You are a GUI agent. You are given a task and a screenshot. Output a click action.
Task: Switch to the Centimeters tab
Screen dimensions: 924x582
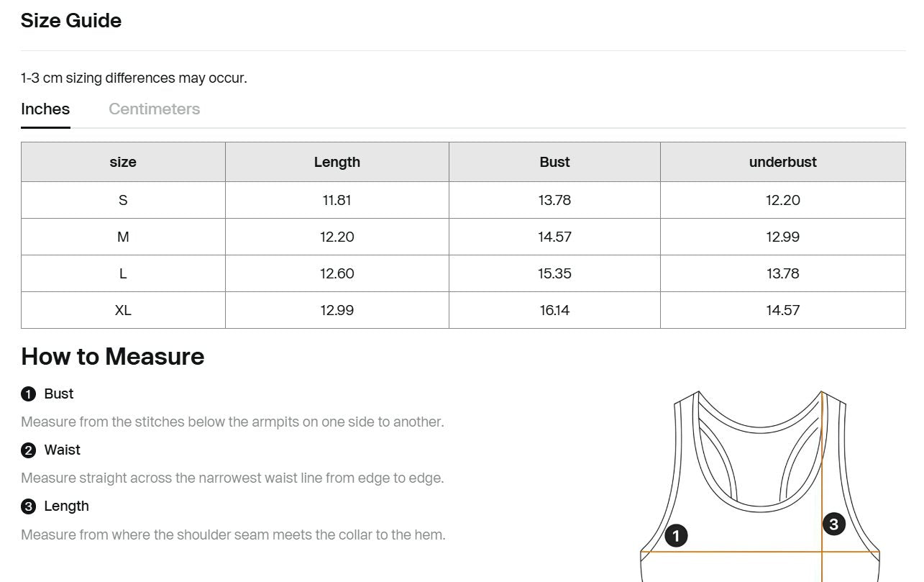[154, 109]
